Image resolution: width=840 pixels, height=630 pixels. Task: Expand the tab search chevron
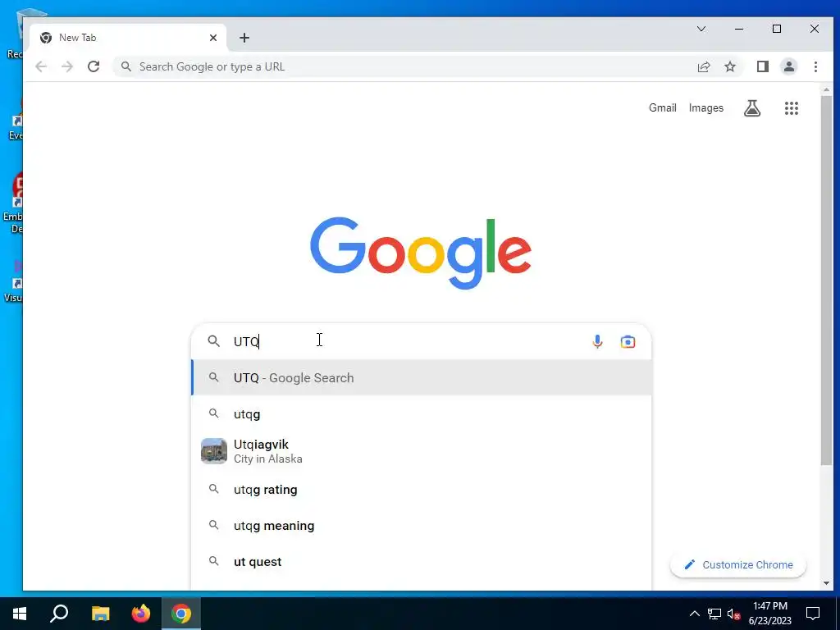click(701, 29)
